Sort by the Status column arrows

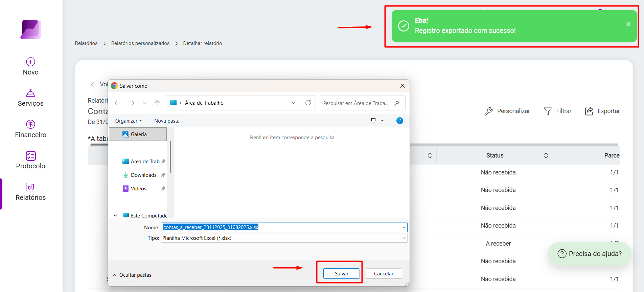pyautogui.click(x=546, y=155)
